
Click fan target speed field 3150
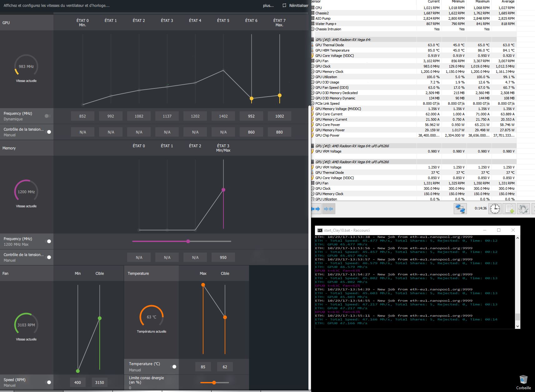99,382
